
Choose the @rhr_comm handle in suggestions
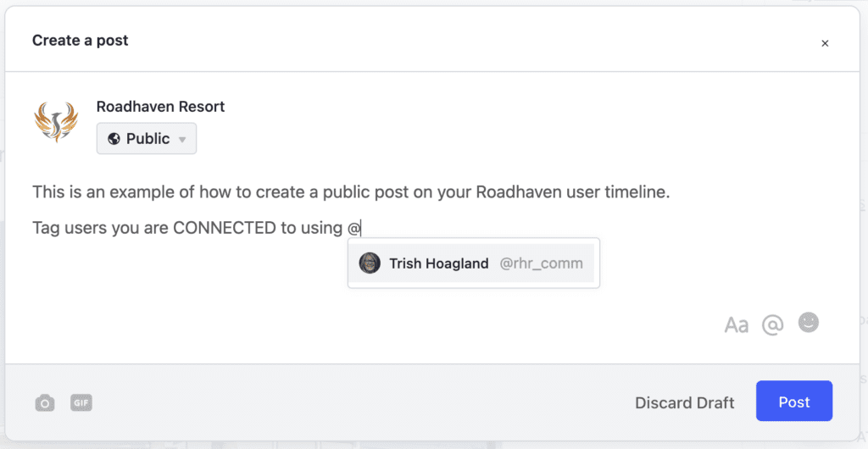click(x=541, y=263)
